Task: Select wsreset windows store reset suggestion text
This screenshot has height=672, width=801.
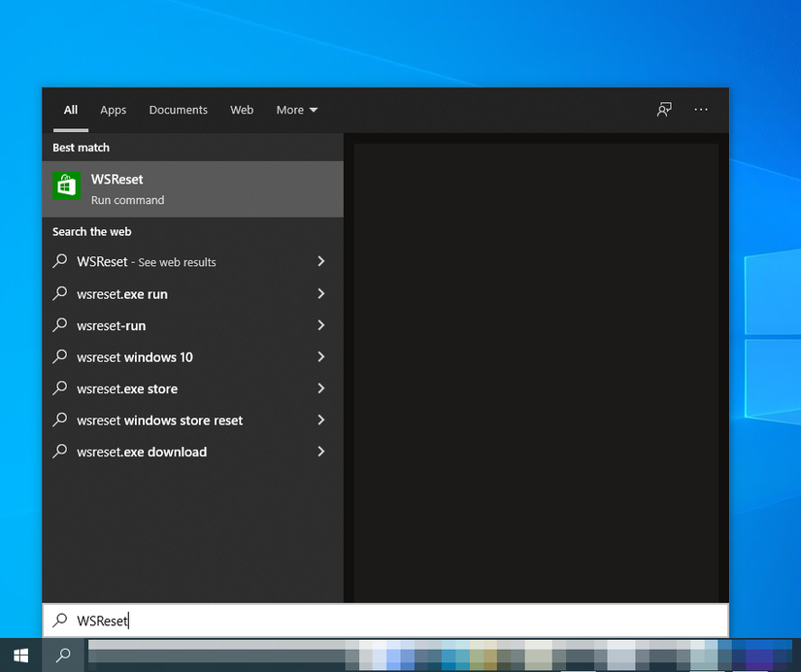Action: [160, 420]
